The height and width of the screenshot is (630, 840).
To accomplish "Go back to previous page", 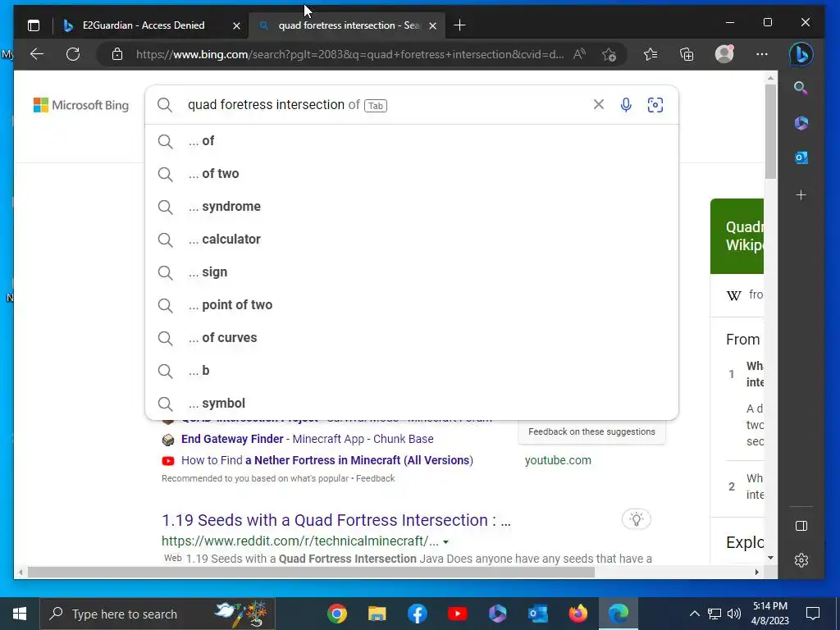I will (x=37, y=54).
